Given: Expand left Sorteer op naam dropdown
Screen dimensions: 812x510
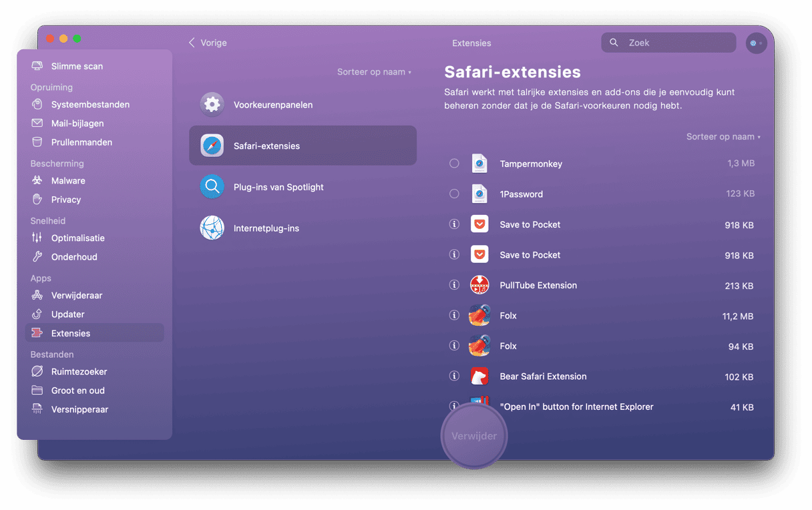Looking at the screenshot, I should click(x=374, y=72).
